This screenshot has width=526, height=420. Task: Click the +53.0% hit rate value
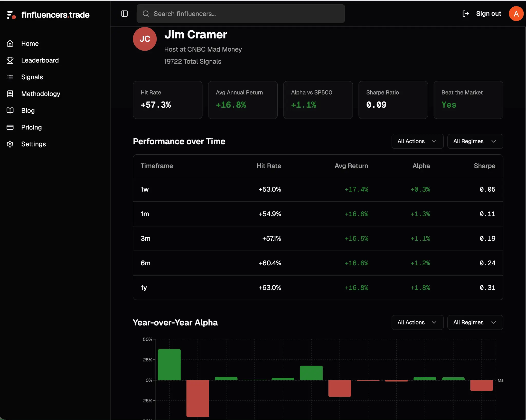pos(270,189)
